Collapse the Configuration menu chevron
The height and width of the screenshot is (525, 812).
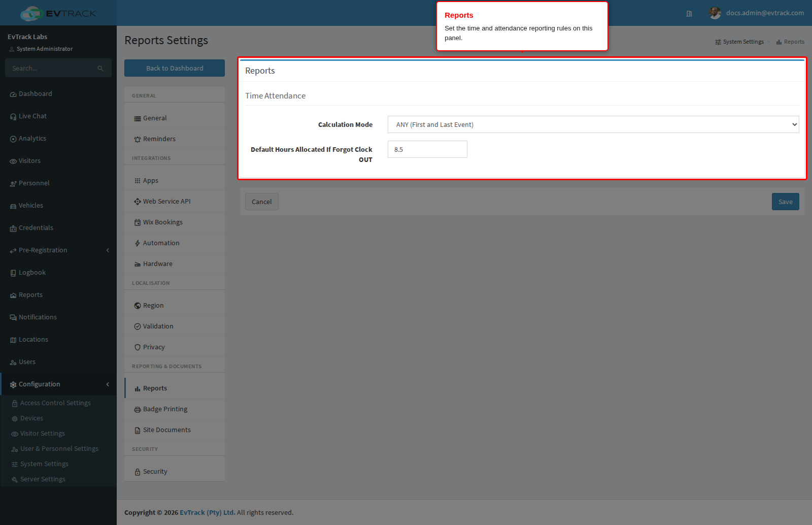pos(108,384)
